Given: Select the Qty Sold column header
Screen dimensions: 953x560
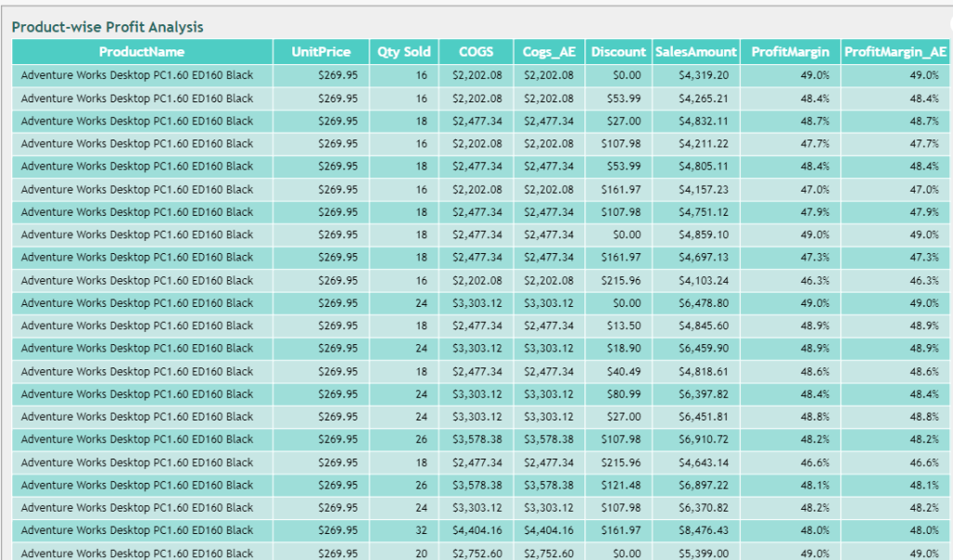Looking at the screenshot, I should pos(403,52).
